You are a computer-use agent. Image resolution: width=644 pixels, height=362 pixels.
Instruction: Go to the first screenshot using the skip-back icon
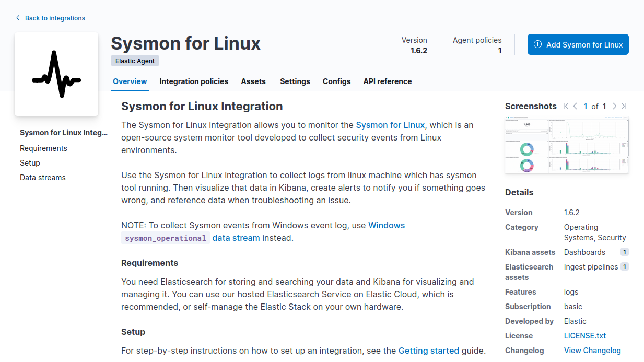tap(566, 106)
